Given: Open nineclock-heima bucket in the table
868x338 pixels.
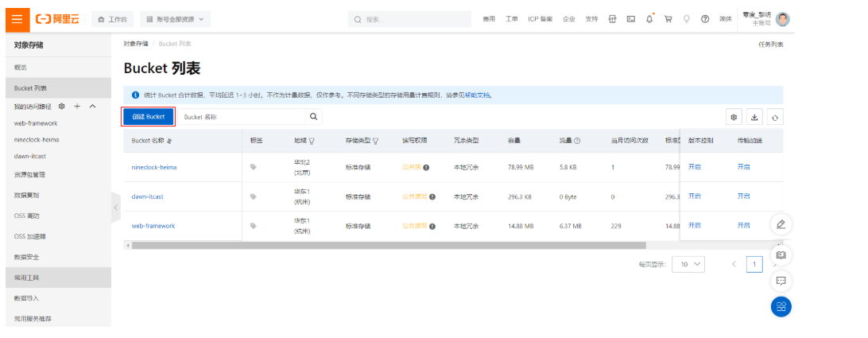Looking at the screenshot, I should (x=154, y=167).
